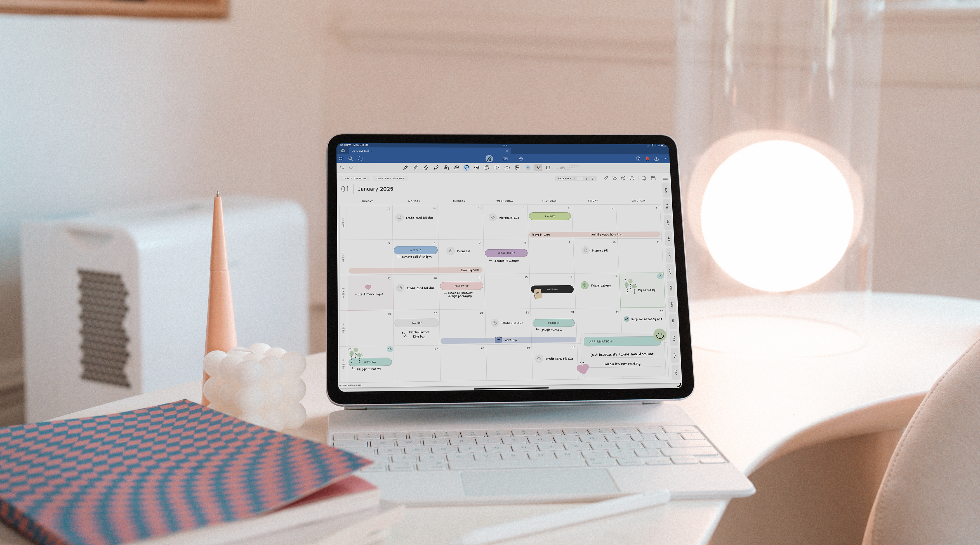980x545 pixels.
Task: Select the QUARTERLY OVERVIEW tab
Action: 389,178
